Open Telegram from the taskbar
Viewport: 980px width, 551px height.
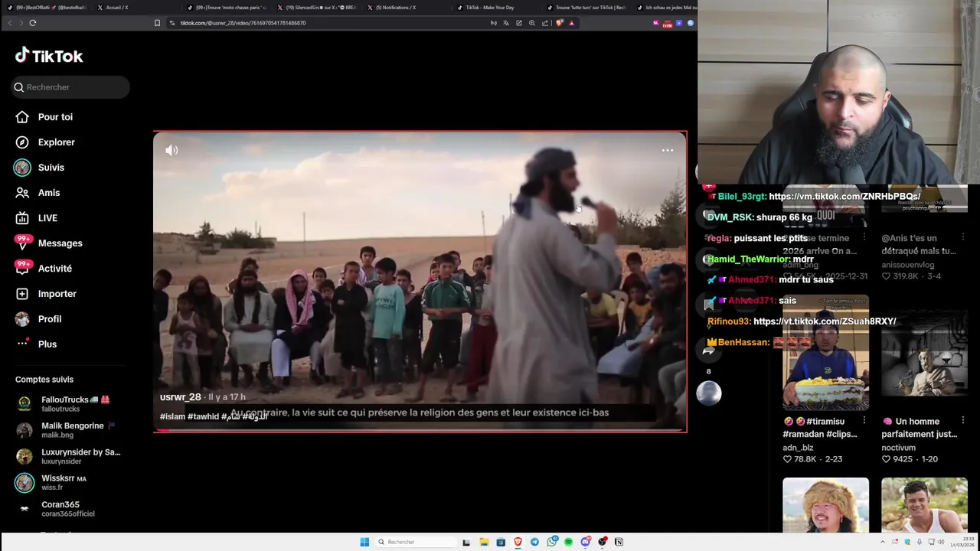(x=534, y=542)
